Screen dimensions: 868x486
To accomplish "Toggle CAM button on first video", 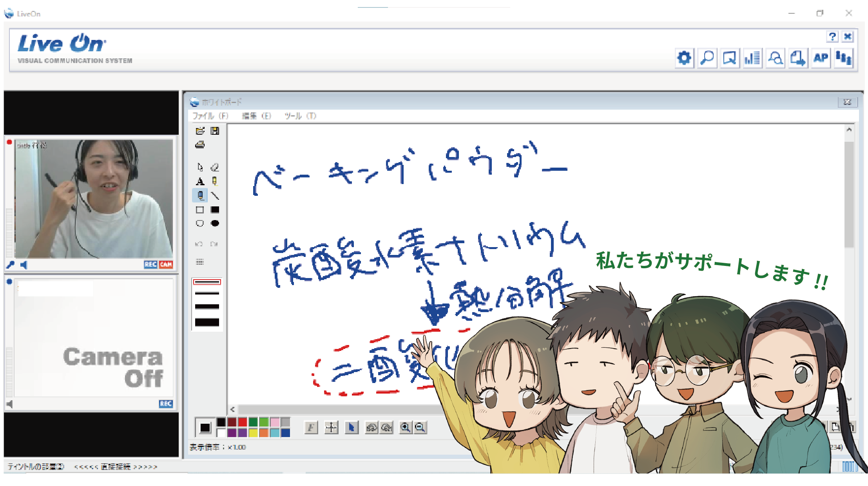I will click(x=166, y=264).
